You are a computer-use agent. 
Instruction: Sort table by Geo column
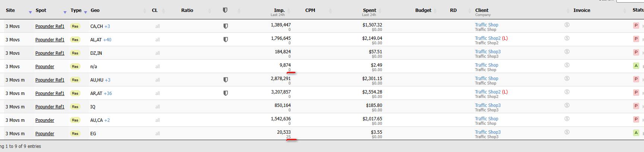[95, 10]
